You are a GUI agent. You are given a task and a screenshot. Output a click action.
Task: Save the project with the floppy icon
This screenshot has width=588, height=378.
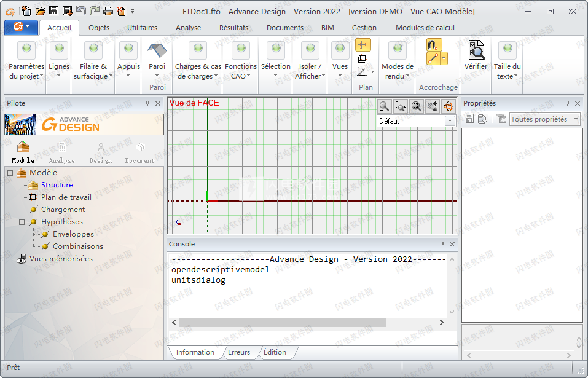point(53,11)
